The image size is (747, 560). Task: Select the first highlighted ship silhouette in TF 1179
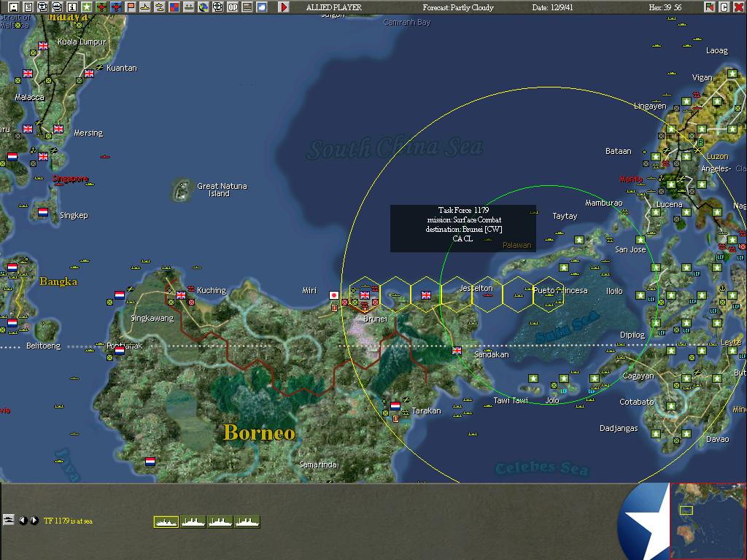click(x=166, y=522)
